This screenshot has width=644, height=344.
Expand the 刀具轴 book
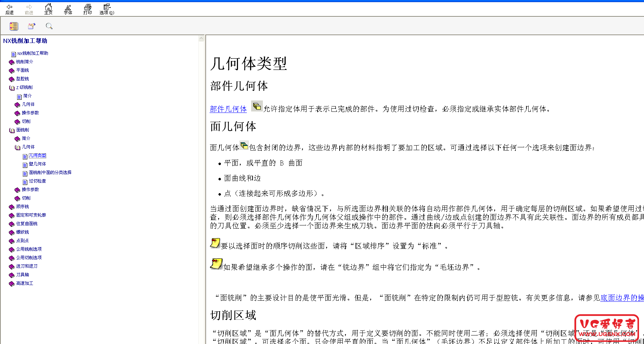click(x=22, y=275)
